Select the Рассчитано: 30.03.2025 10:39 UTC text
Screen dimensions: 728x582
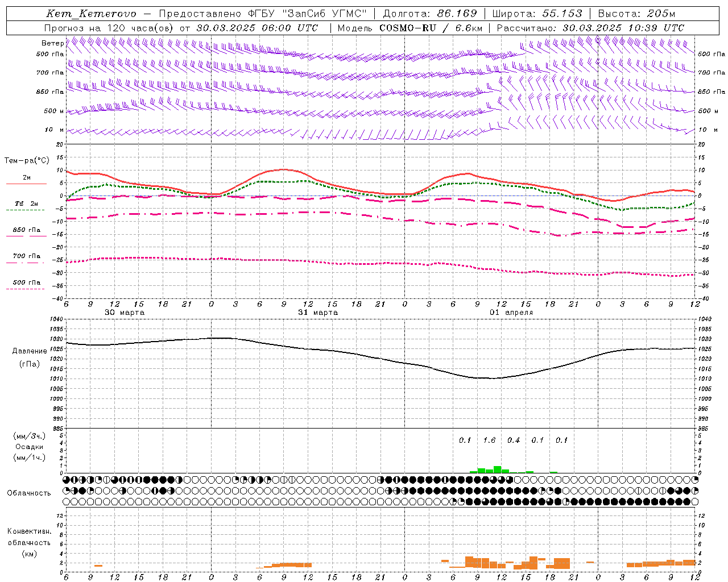[x=590, y=28]
